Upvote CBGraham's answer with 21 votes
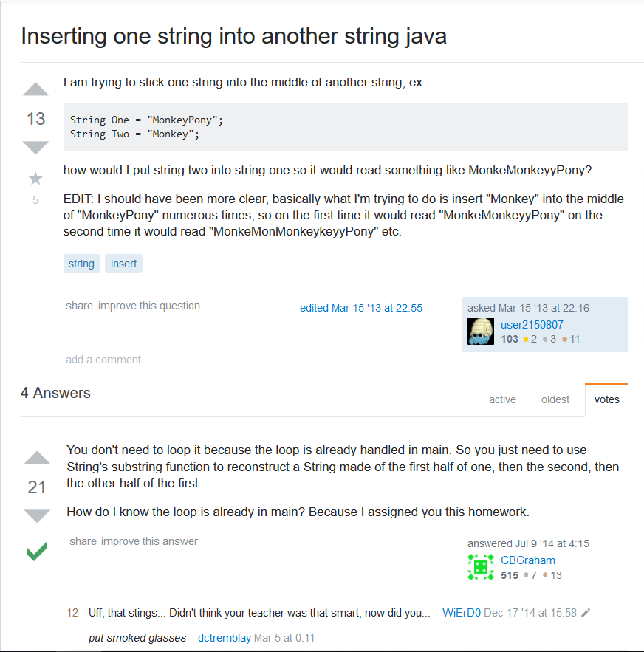 point(37,457)
